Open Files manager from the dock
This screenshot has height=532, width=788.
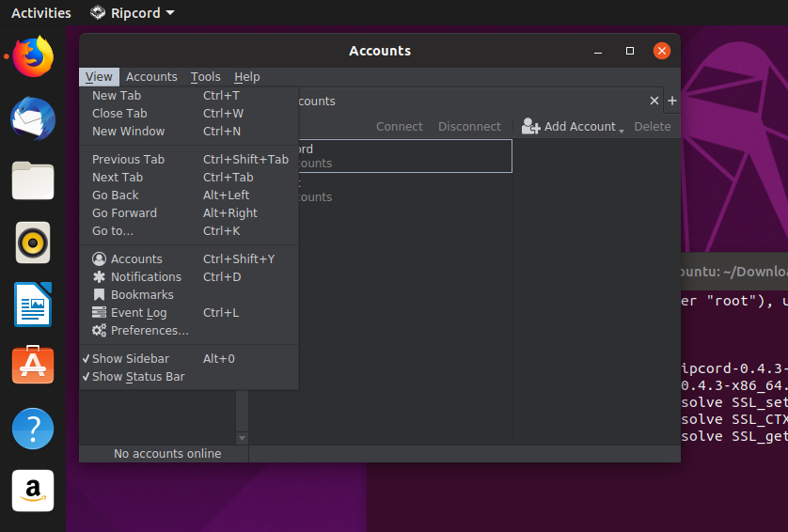33,180
